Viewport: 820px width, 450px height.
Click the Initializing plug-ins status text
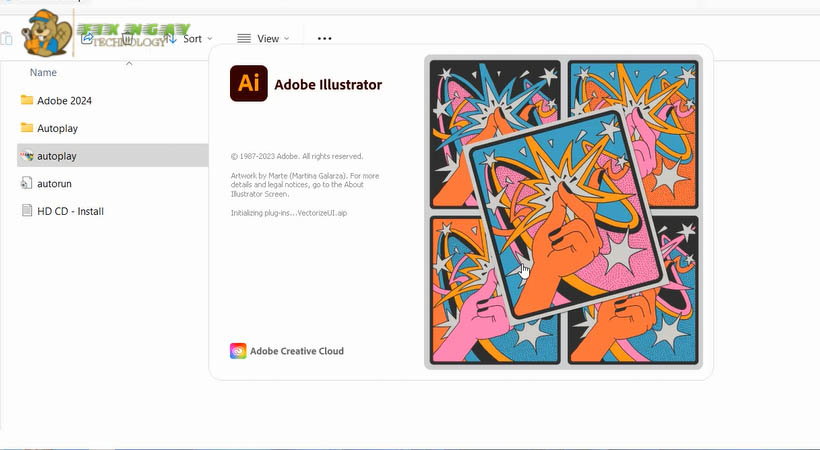(x=288, y=213)
